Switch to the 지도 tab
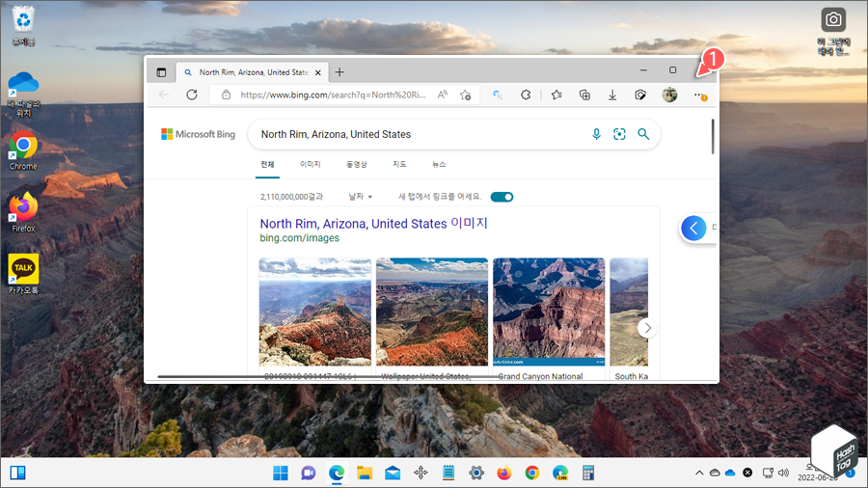 [399, 164]
